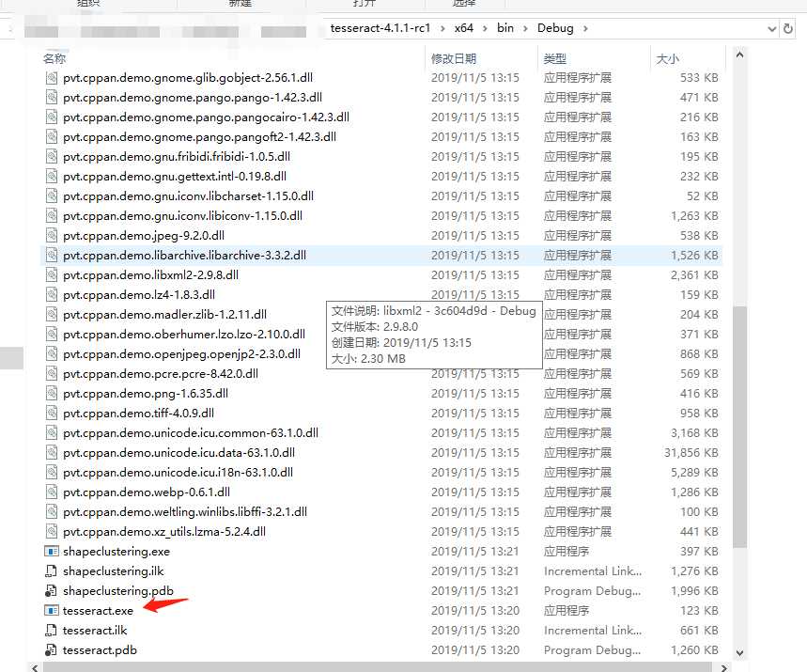
Task: Select the shapeclustering.pdb file icon
Action: pos(52,590)
